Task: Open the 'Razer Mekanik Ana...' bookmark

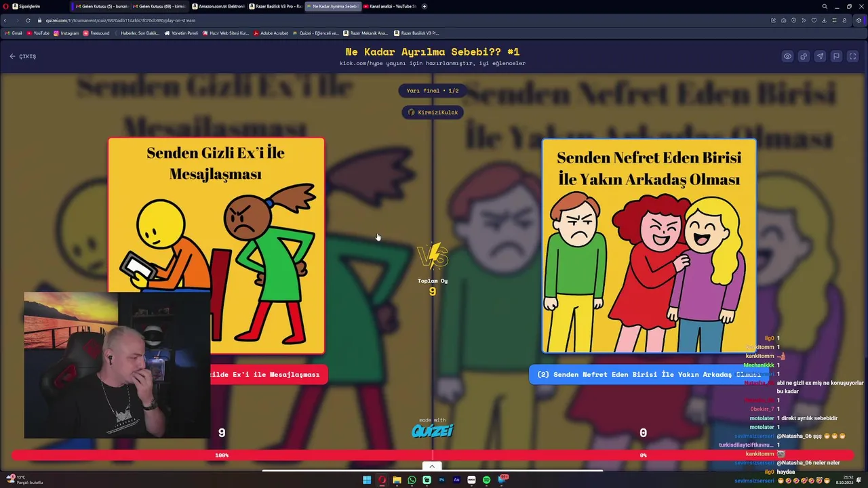Action: coord(366,33)
